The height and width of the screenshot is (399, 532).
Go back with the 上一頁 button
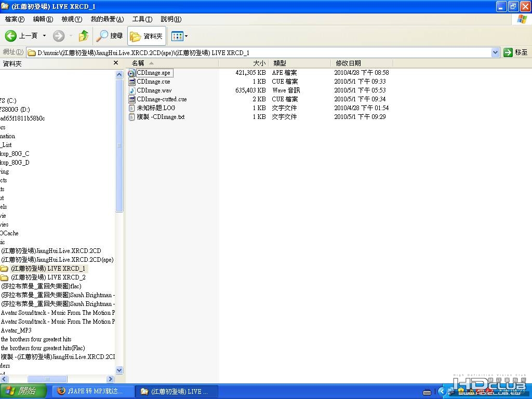pyautogui.click(x=21, y=36)
